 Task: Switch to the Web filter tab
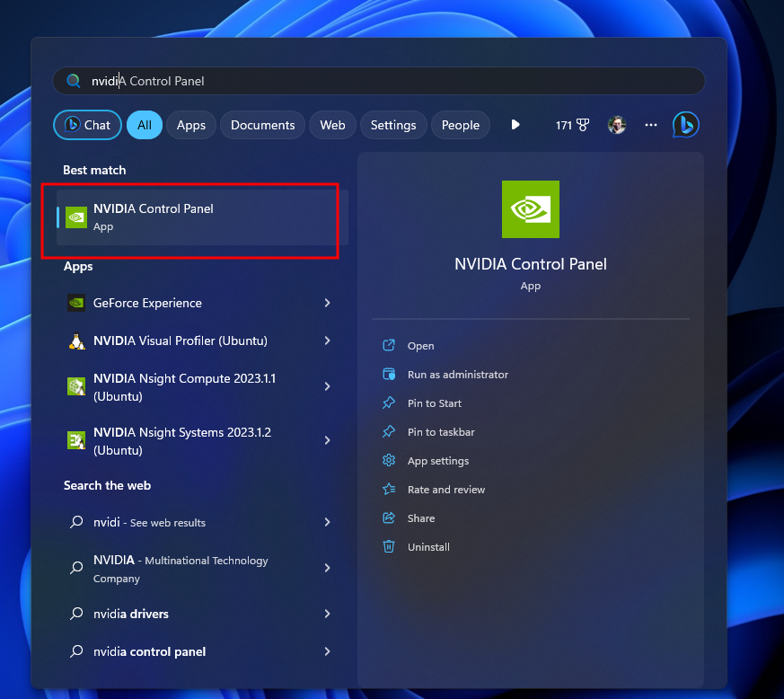coord(332,125)
